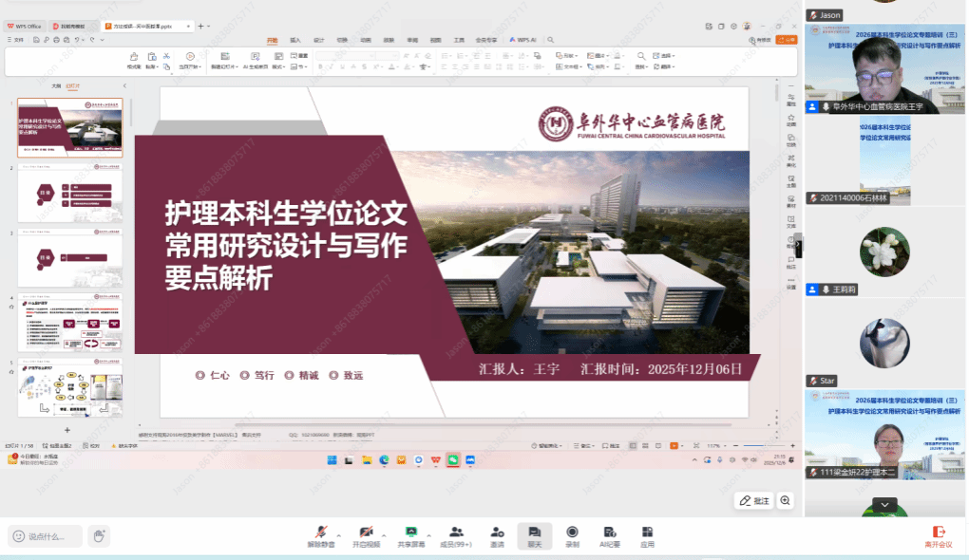
Task: Open the 成员 members list
Action: coord(456,535)
